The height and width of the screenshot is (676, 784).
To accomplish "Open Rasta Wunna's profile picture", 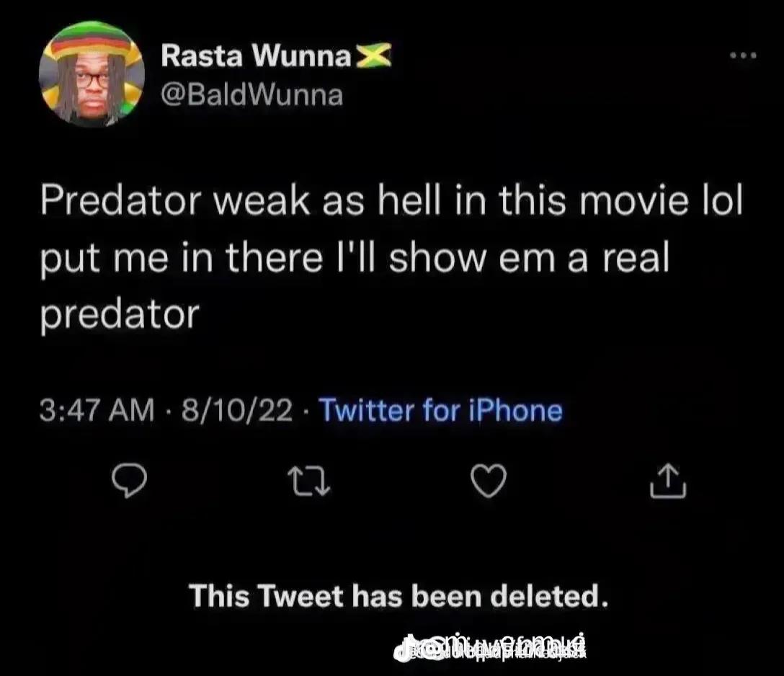I will pos(92,73).
